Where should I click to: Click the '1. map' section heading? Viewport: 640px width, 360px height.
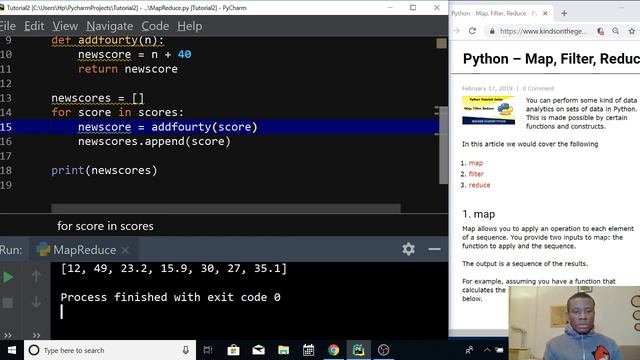point(479,214)
